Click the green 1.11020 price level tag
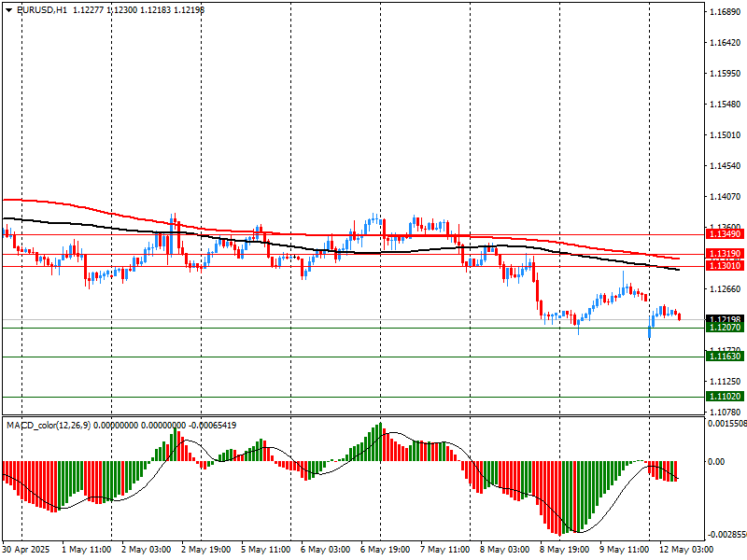This screenshot has height=560, width=747. (725, 397)
